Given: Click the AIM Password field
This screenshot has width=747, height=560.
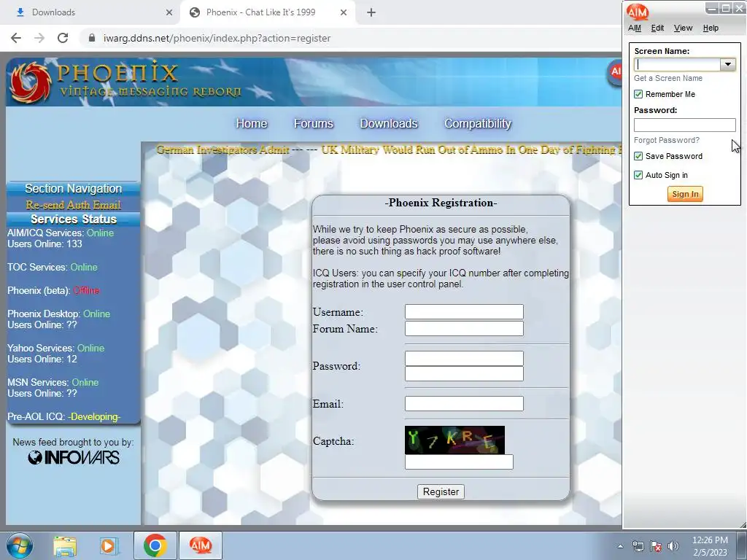Looking at the screenshot, I should [x=684, y=125].
